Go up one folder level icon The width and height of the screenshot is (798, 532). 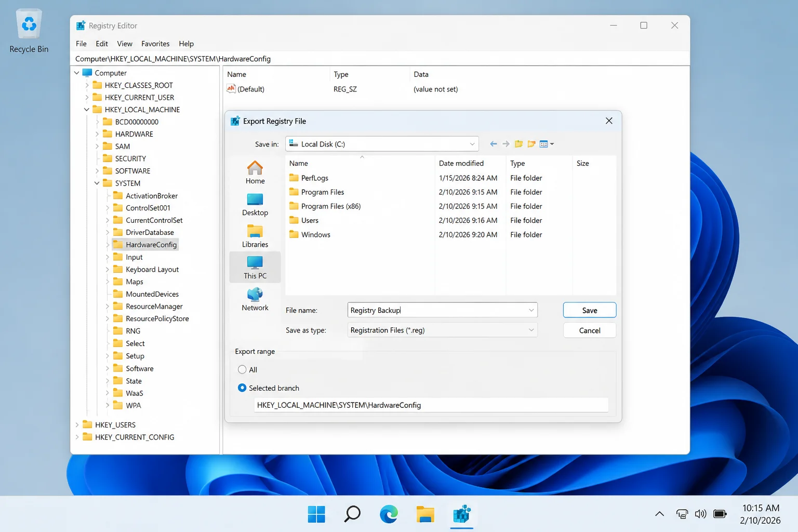coord(518,144)
